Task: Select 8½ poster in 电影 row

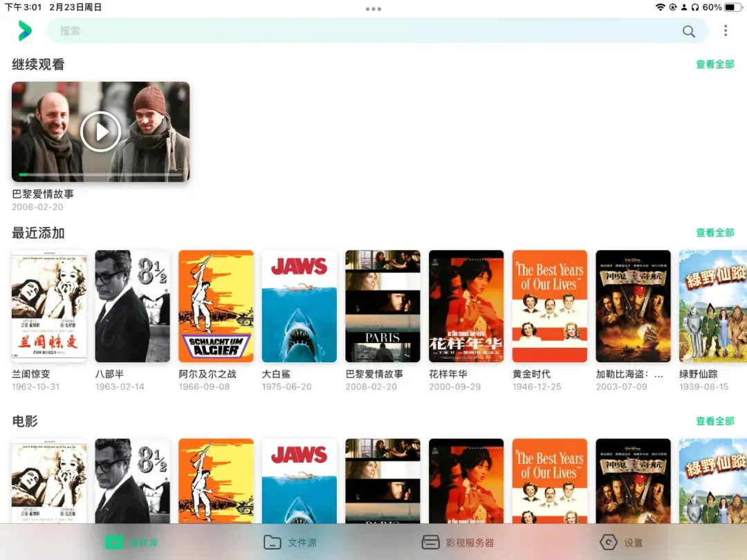Action: coord(132,481)
